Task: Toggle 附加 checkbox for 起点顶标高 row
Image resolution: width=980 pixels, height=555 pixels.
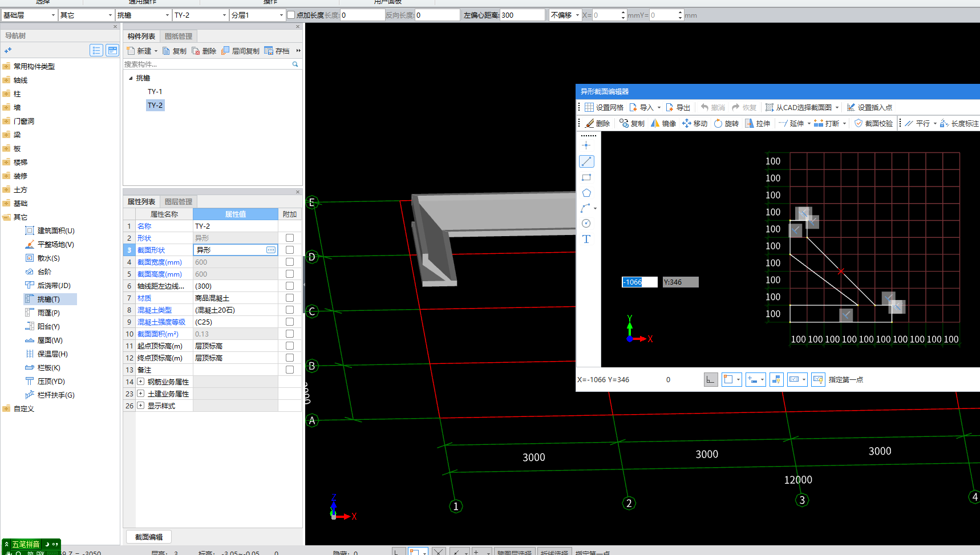Action: (x=290, y=346)
